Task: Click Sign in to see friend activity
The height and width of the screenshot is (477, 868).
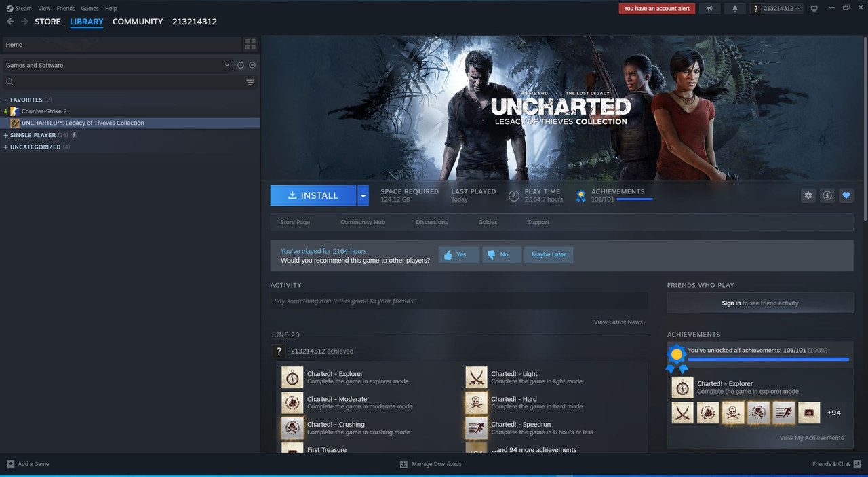Action: click(x=760, y=303)
